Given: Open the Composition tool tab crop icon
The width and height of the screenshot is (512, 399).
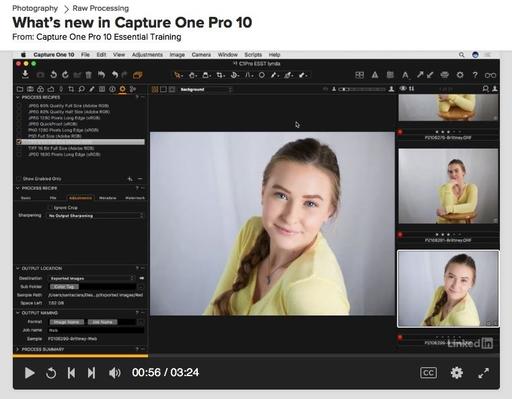Looking at the screenshot, I should 71,89.
